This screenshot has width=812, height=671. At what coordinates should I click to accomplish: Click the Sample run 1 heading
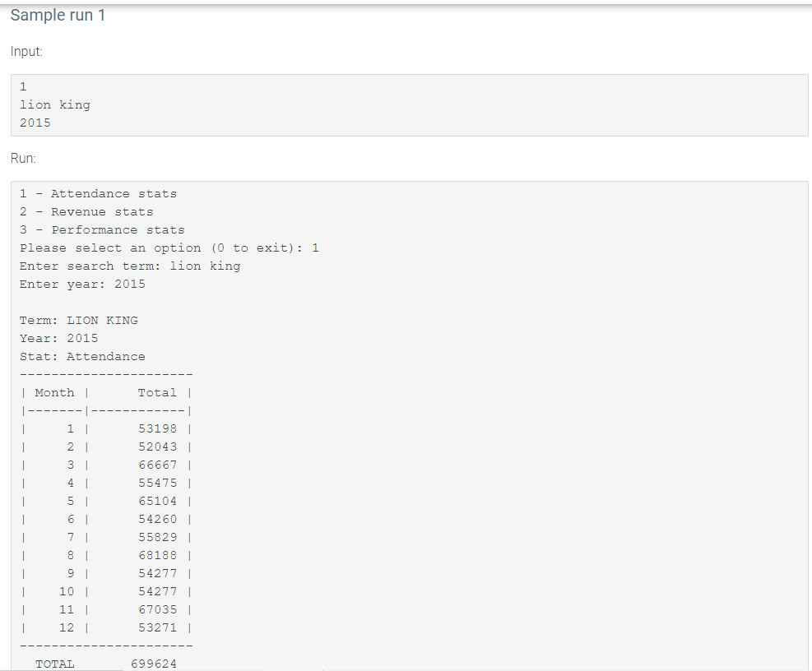(x=58, y=15)
